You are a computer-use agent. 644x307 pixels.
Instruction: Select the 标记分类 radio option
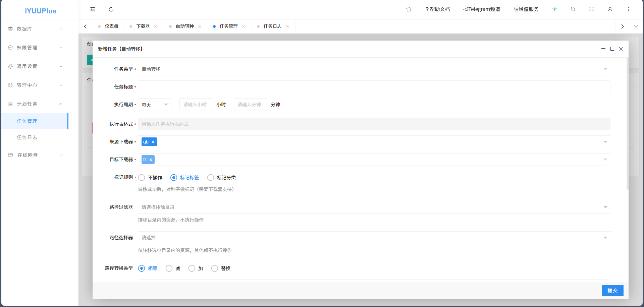(x=211, y=178)
